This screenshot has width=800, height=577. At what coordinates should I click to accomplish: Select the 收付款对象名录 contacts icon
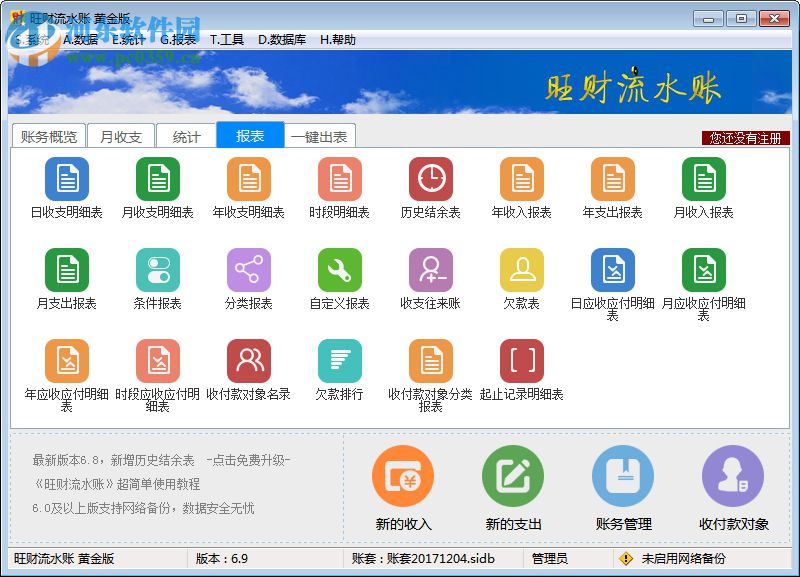click(249, 360)
